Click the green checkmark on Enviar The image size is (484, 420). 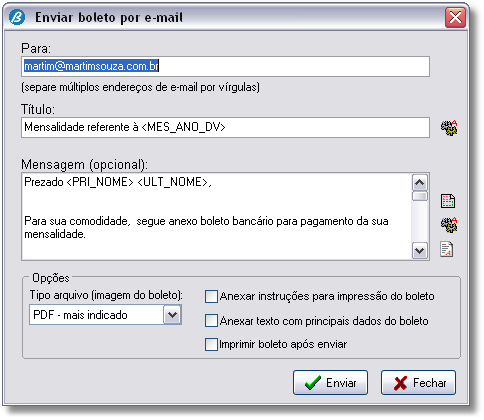coord(313,383)
